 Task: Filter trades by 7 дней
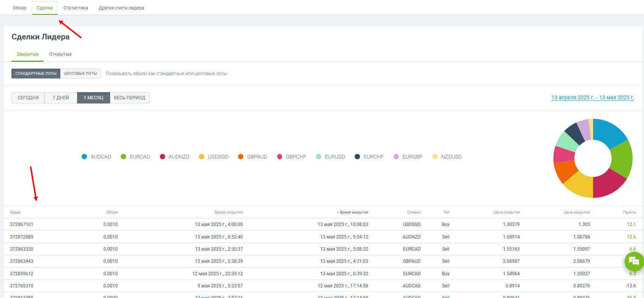pos(61,98)
